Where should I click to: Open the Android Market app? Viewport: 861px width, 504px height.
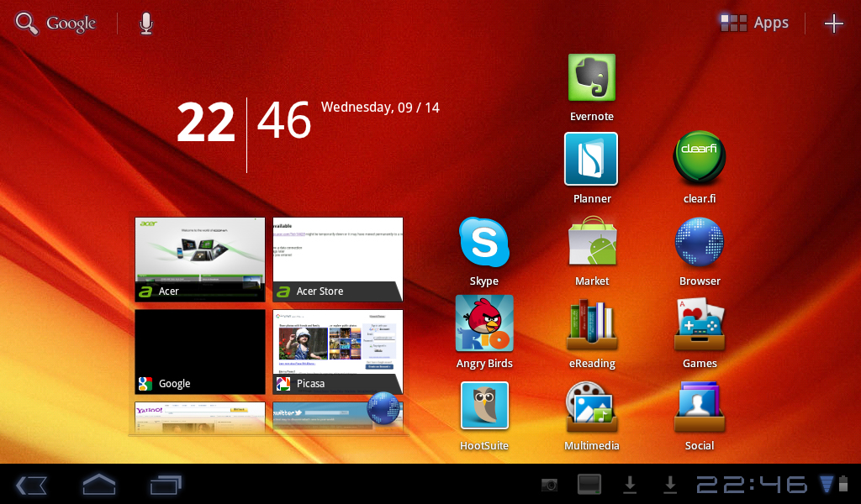coord(592,242)
